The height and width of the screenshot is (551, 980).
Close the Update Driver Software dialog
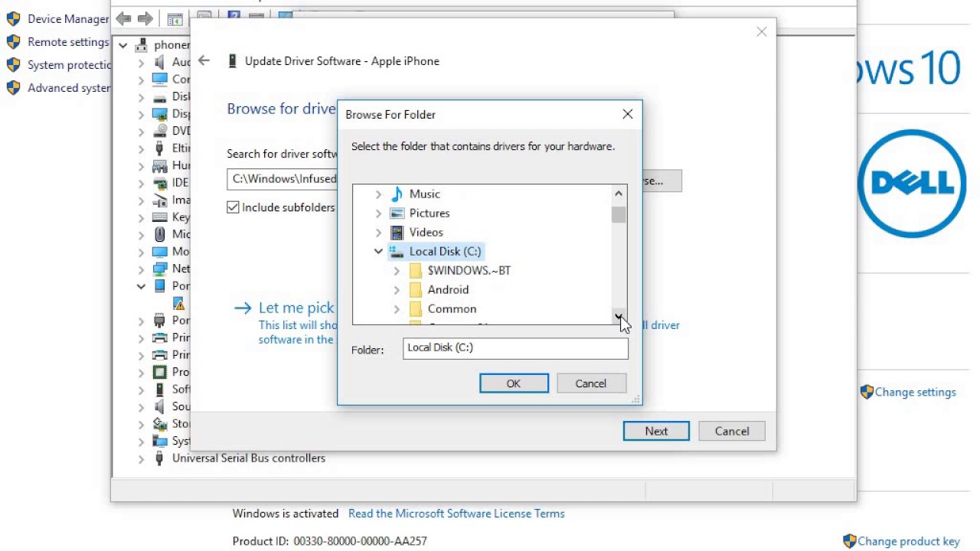pyautogui.click(x=761, y=31)
